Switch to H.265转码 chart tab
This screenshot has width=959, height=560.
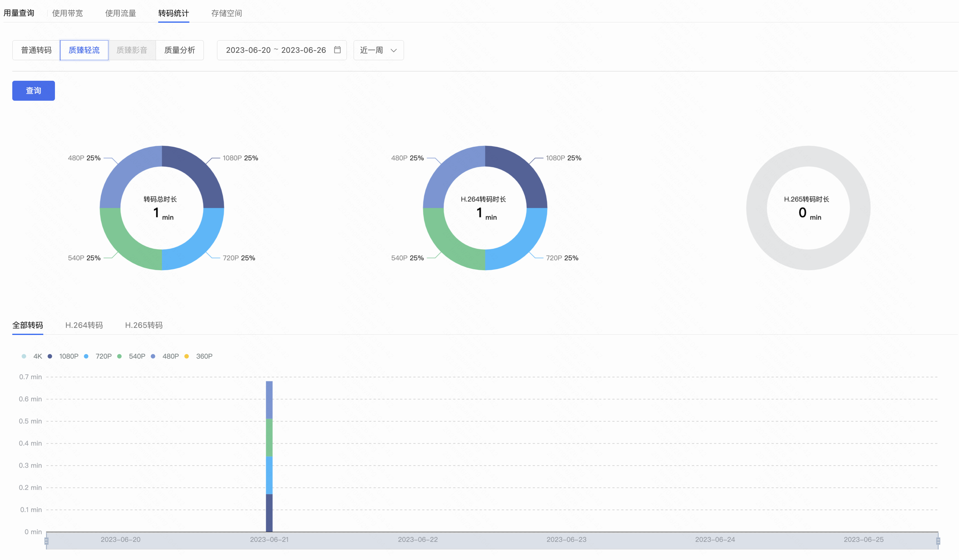(144, 325)
